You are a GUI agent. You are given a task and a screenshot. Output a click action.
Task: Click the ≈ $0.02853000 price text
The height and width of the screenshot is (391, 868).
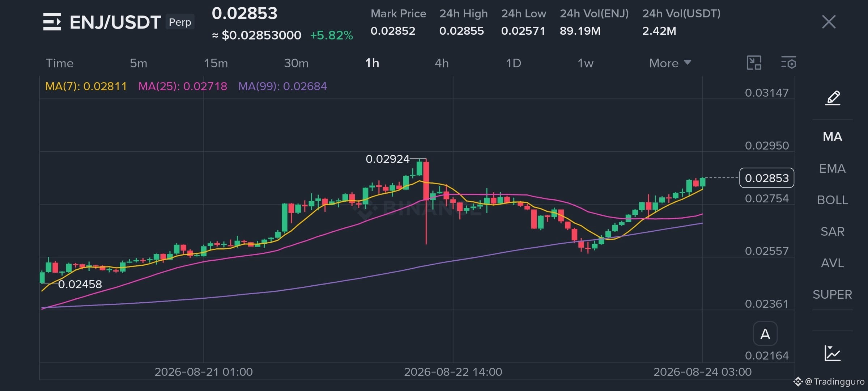256,35
